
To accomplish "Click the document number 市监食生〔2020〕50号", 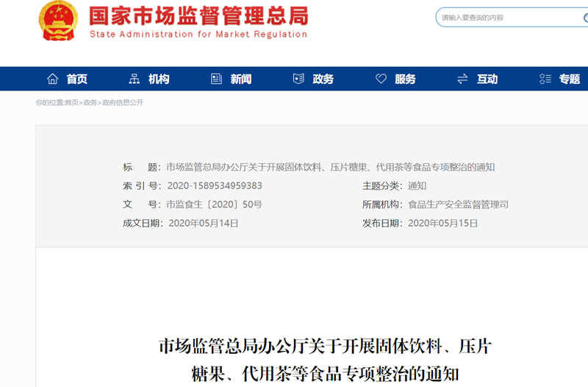I will pyautogui.click(x=214, y=205).
